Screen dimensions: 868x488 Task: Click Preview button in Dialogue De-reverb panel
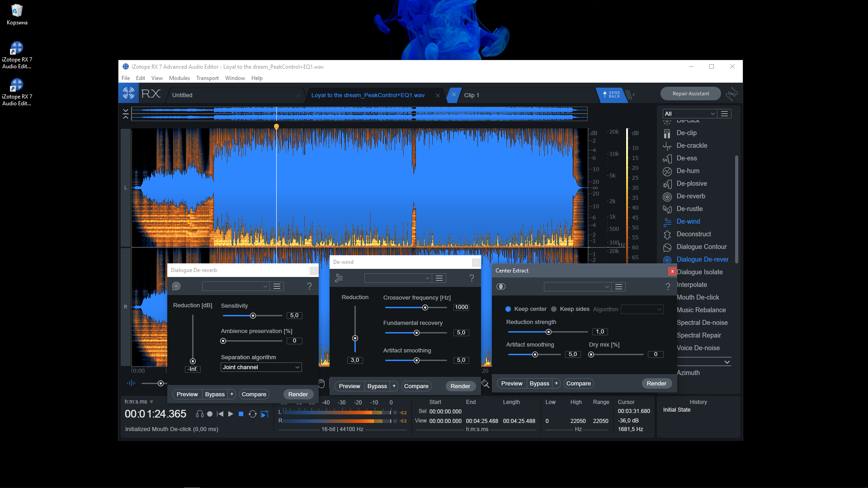pyautogui.click(x=187, y=394)
